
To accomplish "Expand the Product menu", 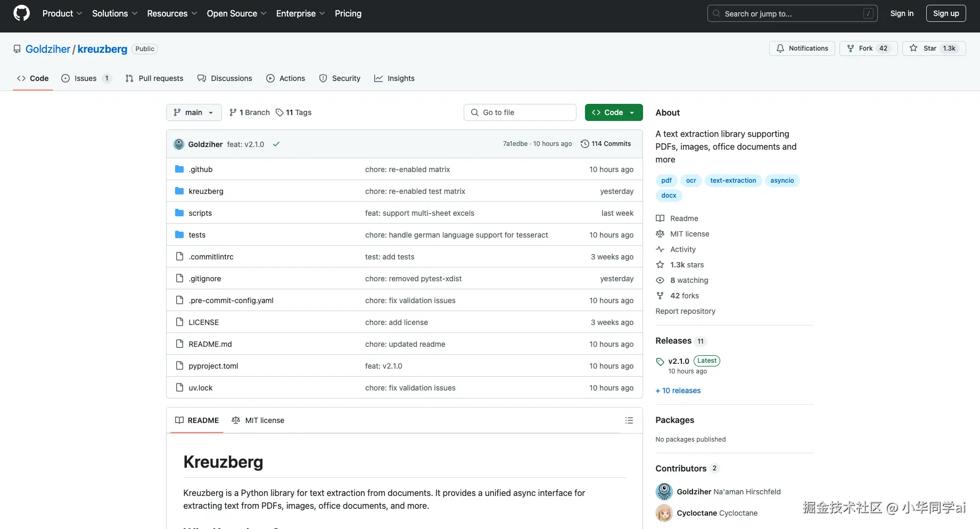I will click(x=62, y=13).
